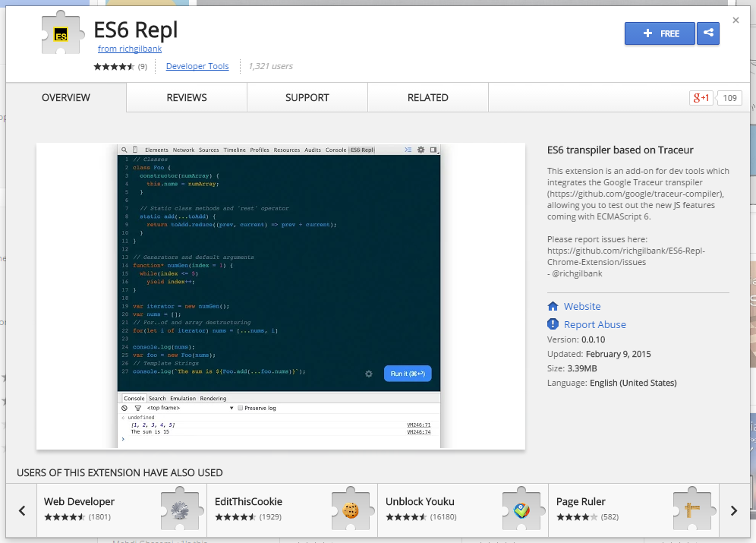Screen dimensions: 756x543
Task: Close the extension detail dialog
Action: click(x=736, y=21)
